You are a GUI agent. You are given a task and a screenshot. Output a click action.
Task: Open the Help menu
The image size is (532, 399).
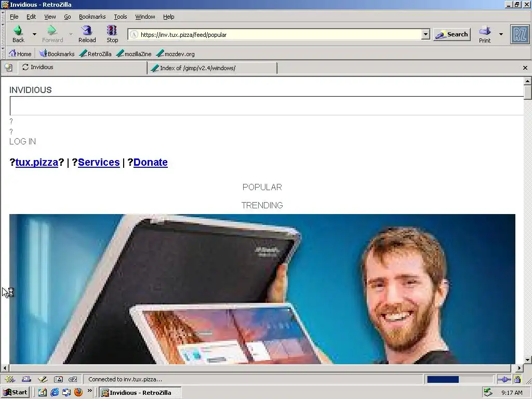[x=169, y=17]
